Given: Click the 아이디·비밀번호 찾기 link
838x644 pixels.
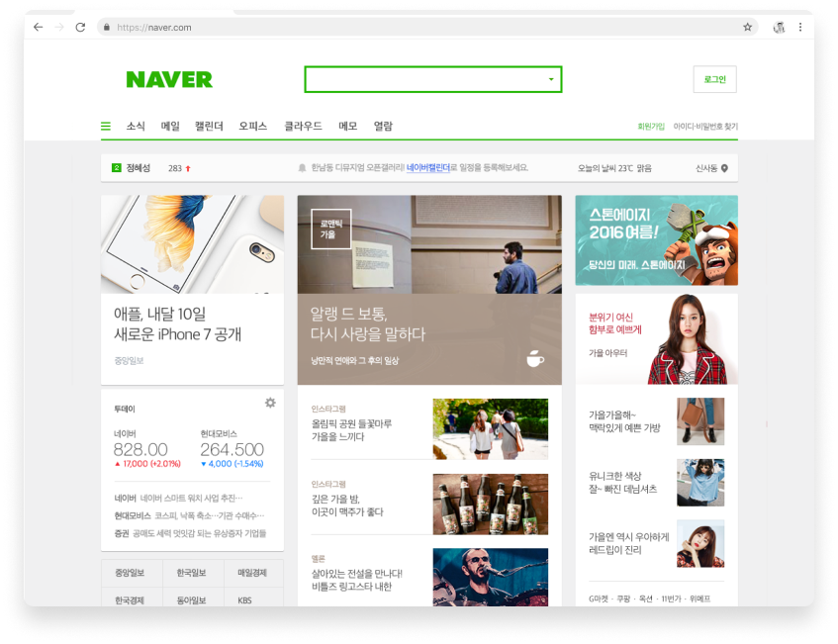Looking at the screenshot, I should (705, 126).
